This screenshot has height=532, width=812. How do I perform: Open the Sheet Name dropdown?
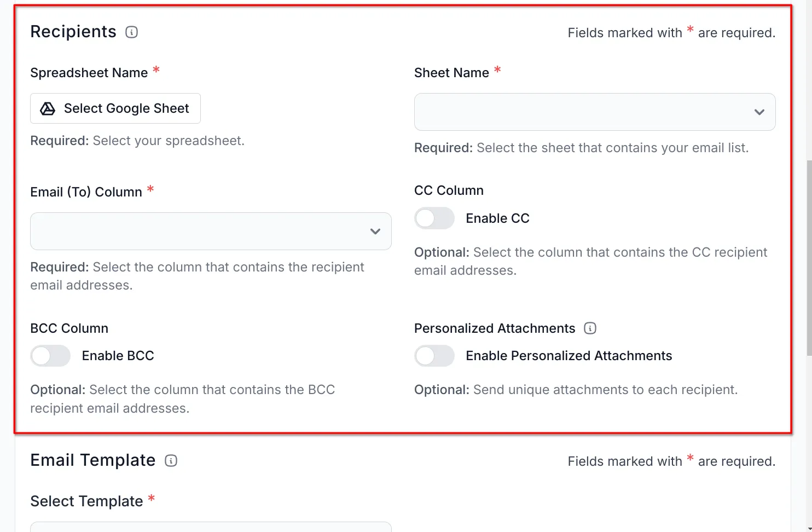click(x=595, y=112)
